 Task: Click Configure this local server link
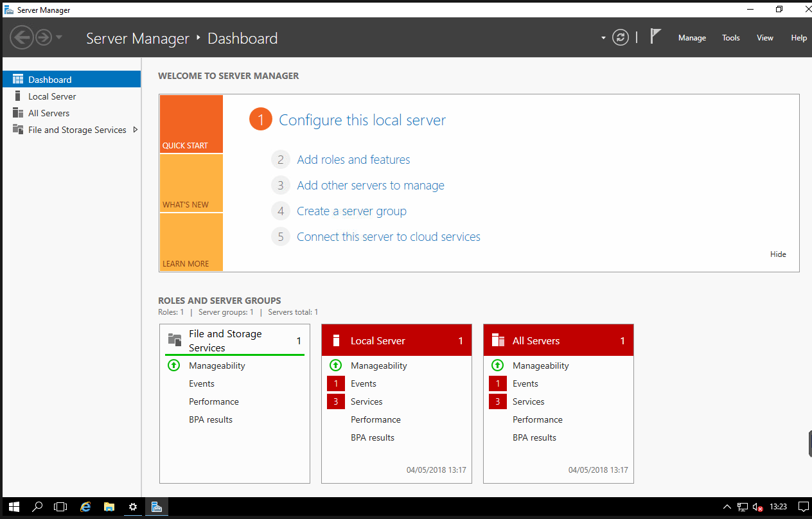pyautogui.click(x=362, y=120)
